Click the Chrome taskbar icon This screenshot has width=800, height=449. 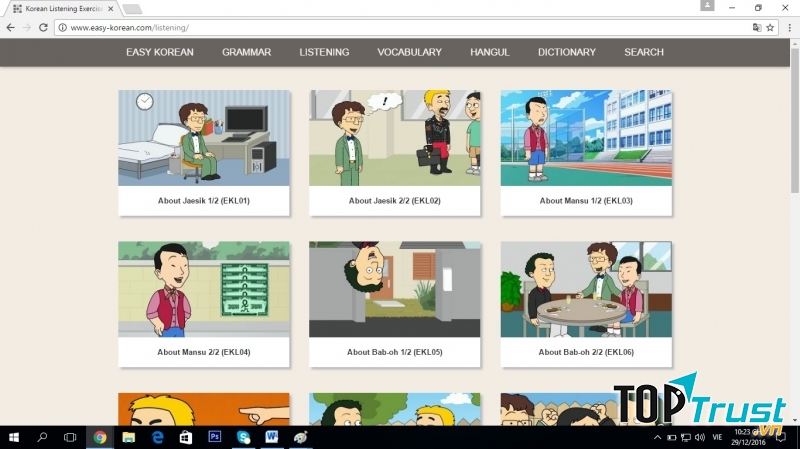pos(100,437)
